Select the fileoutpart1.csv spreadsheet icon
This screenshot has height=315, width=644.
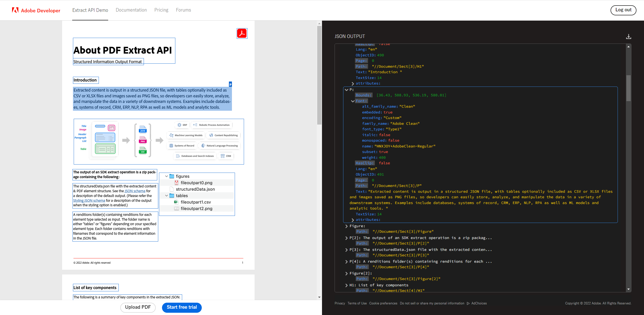coord(177,202)
